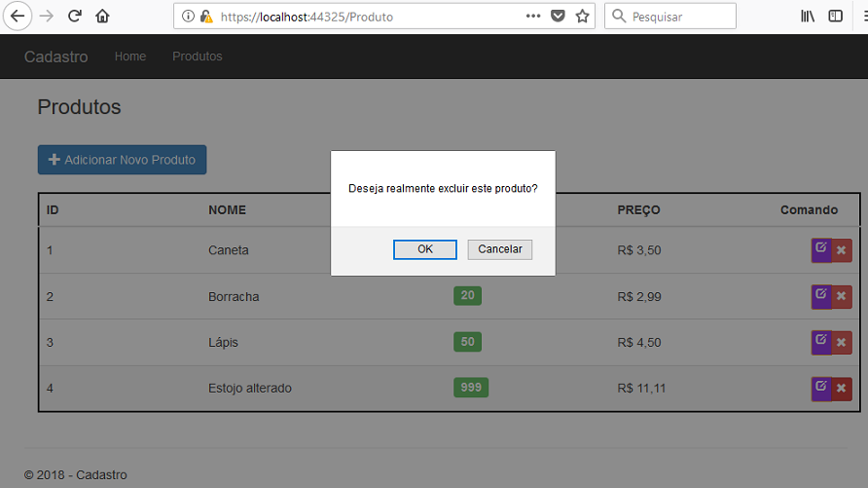This screenshot has width=868, height=488.
Task: Click the price R$ 2,99
Action: click(639, 296)
